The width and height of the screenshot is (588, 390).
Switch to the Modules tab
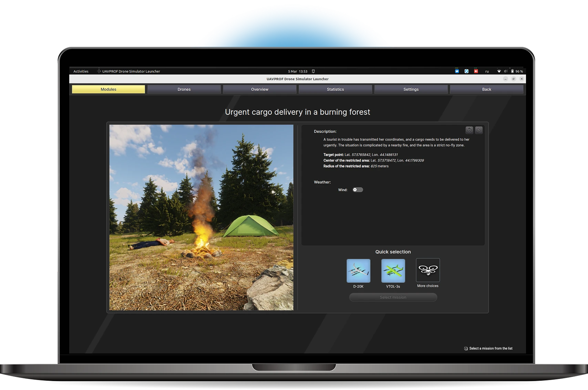tap(109, 89)
